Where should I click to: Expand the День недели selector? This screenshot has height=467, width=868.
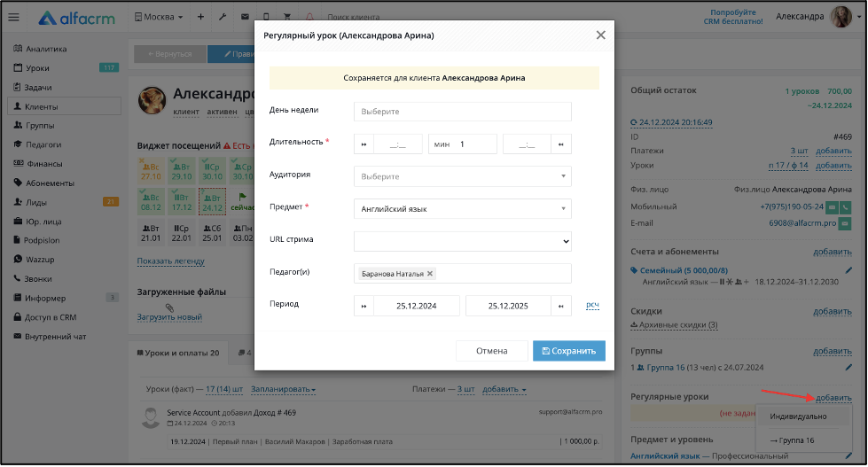coord(462,112)
